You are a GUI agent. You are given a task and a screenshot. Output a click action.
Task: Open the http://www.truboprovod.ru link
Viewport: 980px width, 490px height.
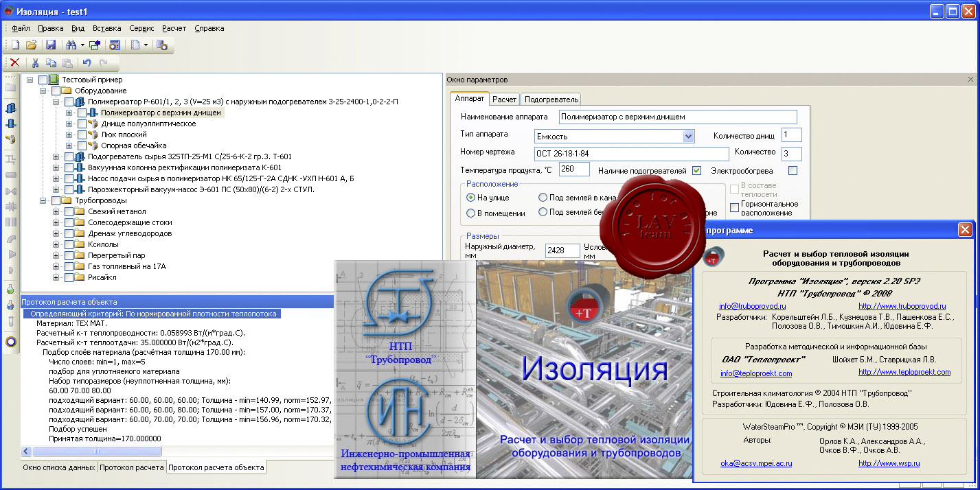pyautogui.click(x=902, y=306)
